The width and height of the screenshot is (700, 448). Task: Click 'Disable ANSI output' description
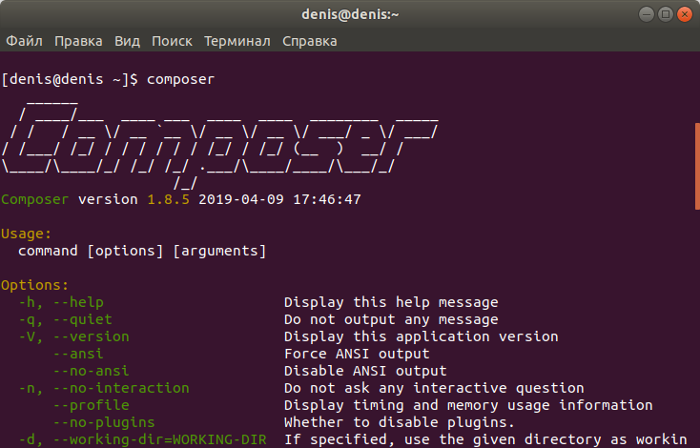point(365,371)
